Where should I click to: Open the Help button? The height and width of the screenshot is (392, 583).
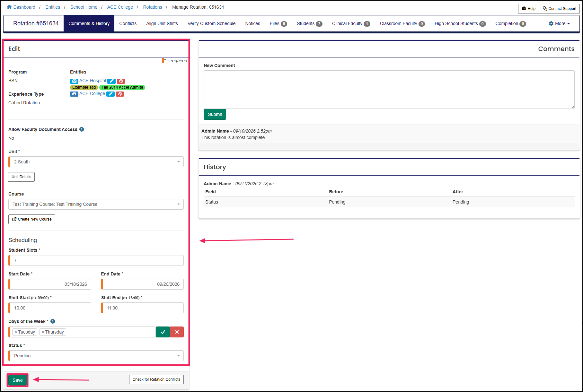529,9
